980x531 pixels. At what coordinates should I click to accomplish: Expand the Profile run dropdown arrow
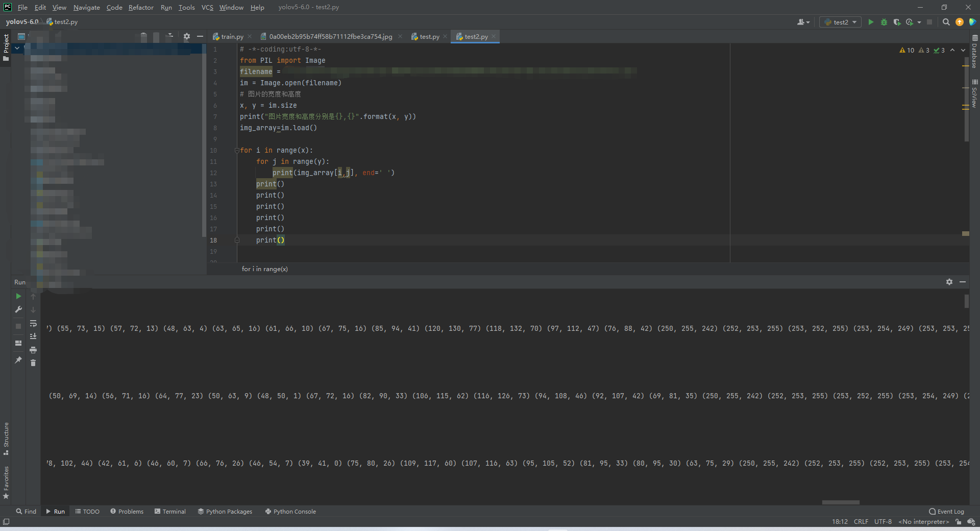tap(919, 22)
